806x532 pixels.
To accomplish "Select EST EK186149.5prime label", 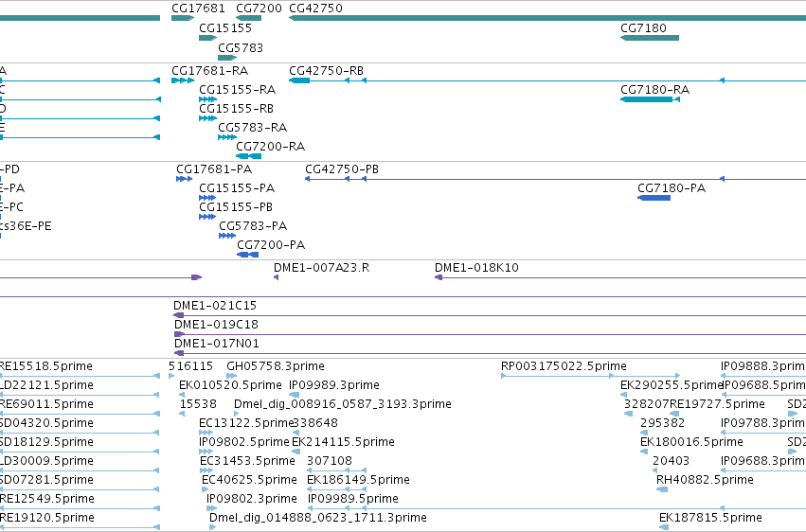I will [x=358, y=481].
